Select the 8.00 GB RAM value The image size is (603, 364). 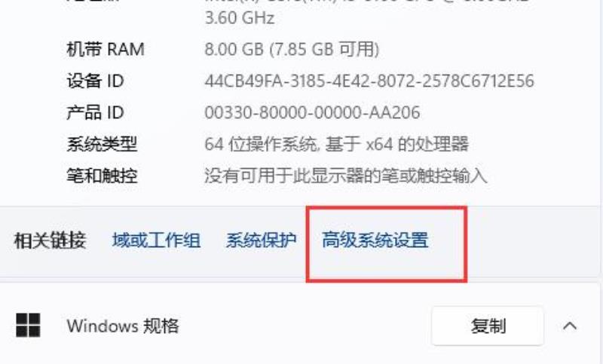292,49
